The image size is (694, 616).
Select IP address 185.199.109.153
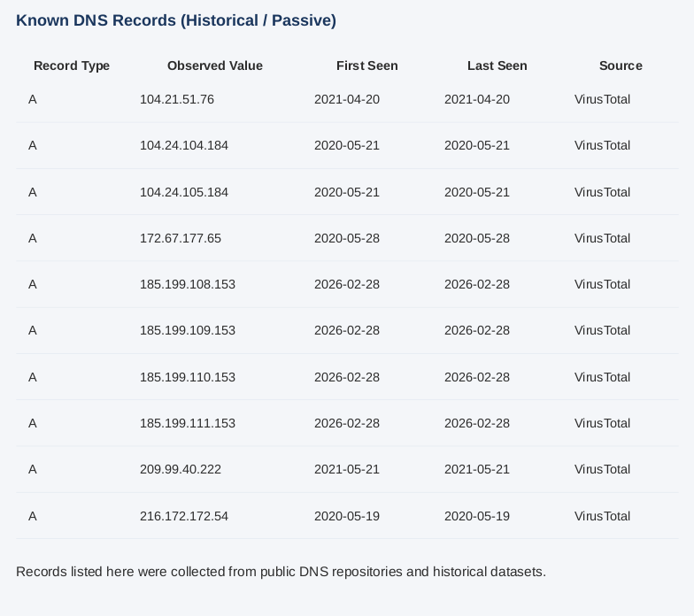[188, 330]
